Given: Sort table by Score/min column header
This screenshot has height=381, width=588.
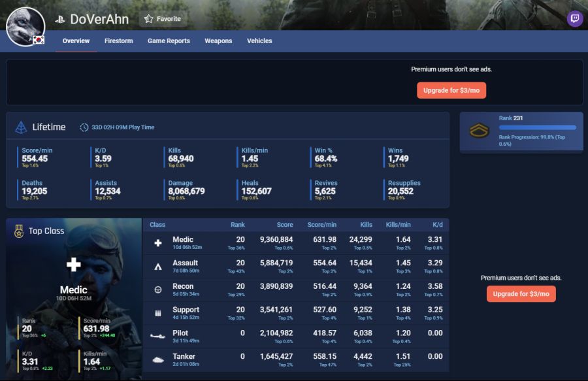Looking at the screenshot, I should [x=321, y=225].
